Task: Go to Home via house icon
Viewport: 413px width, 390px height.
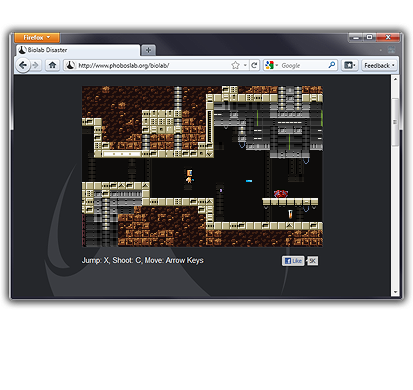Action: 52,65
